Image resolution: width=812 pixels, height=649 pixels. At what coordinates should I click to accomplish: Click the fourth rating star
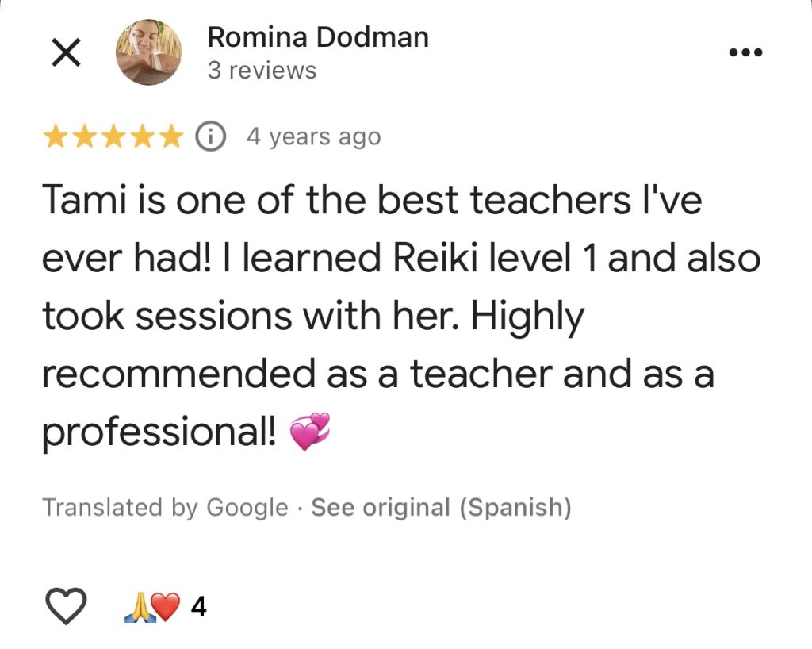coord(141,137)
